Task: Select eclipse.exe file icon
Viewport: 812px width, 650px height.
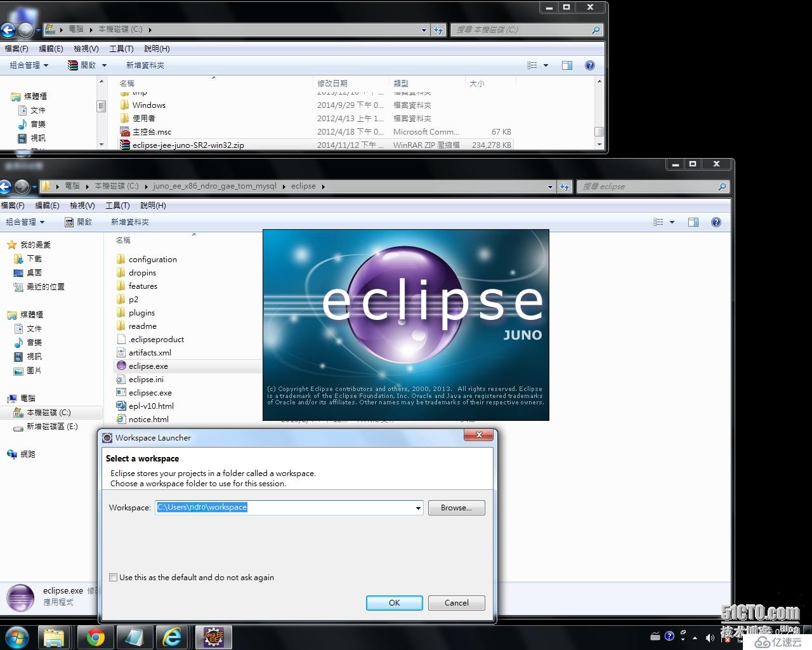Action: coord(121,366)
